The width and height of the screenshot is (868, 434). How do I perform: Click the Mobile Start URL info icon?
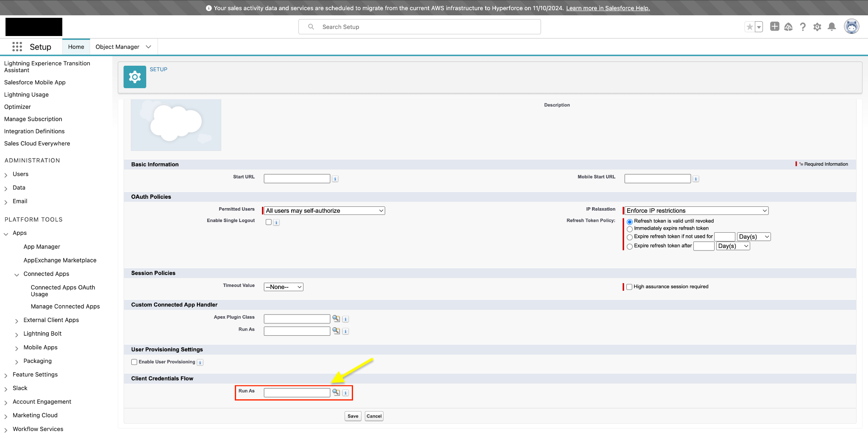(x=696, y=179)
